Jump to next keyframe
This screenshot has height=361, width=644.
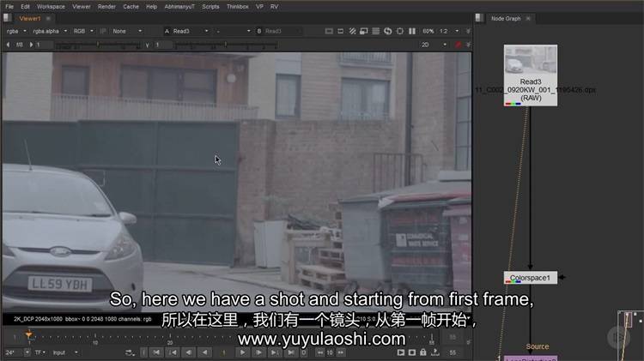click(275, 352)
